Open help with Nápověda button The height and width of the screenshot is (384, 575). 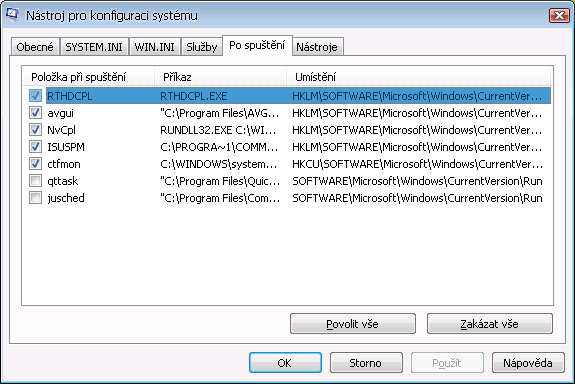(x=528, y=363)
